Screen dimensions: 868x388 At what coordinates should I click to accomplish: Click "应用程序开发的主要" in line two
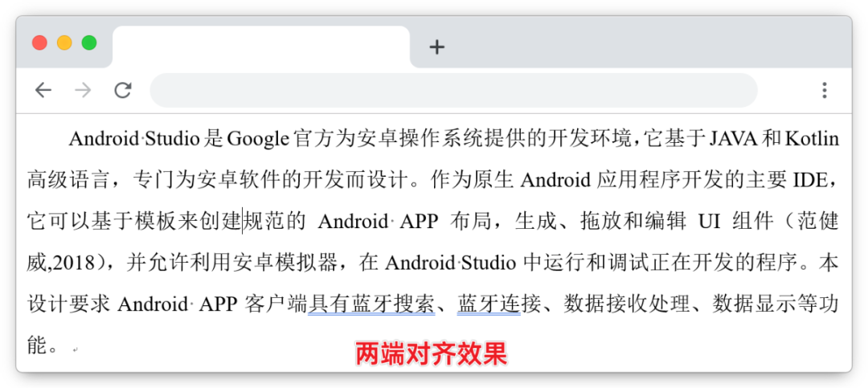pos(691,180)
